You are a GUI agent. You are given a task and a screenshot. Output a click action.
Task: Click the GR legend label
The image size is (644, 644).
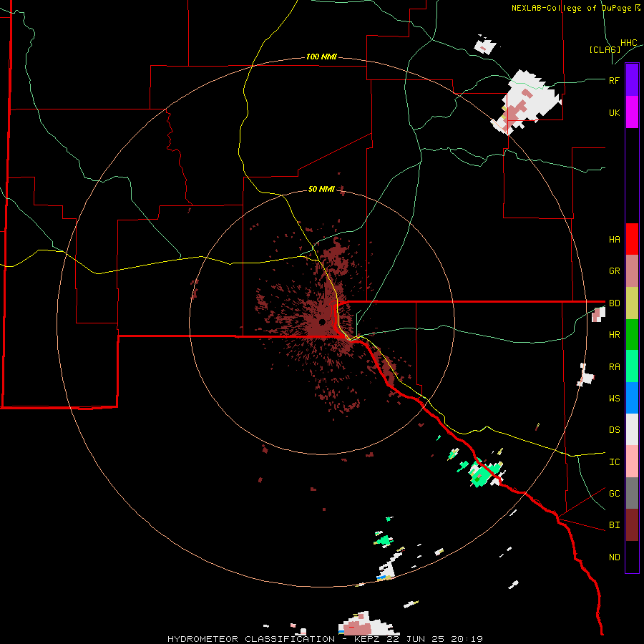pyautogui.click(x=614, y=271)
